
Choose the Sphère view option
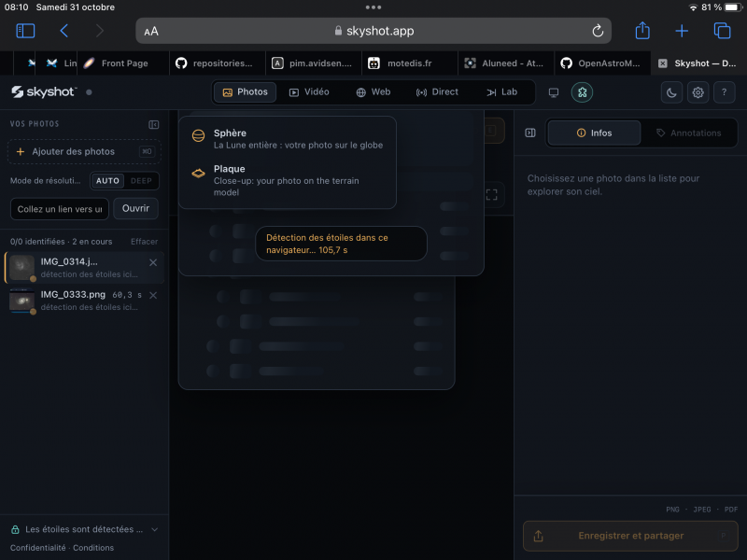coord(288,138)
